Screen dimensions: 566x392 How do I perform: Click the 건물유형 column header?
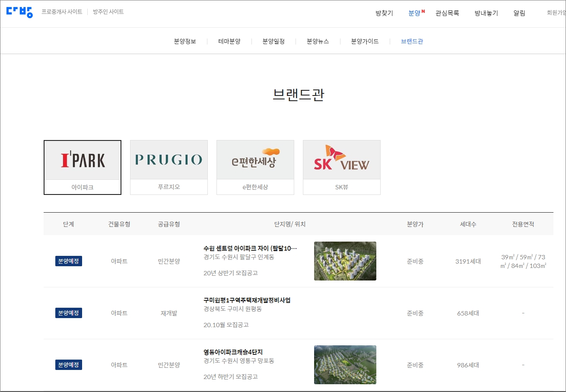coord(119,224)
